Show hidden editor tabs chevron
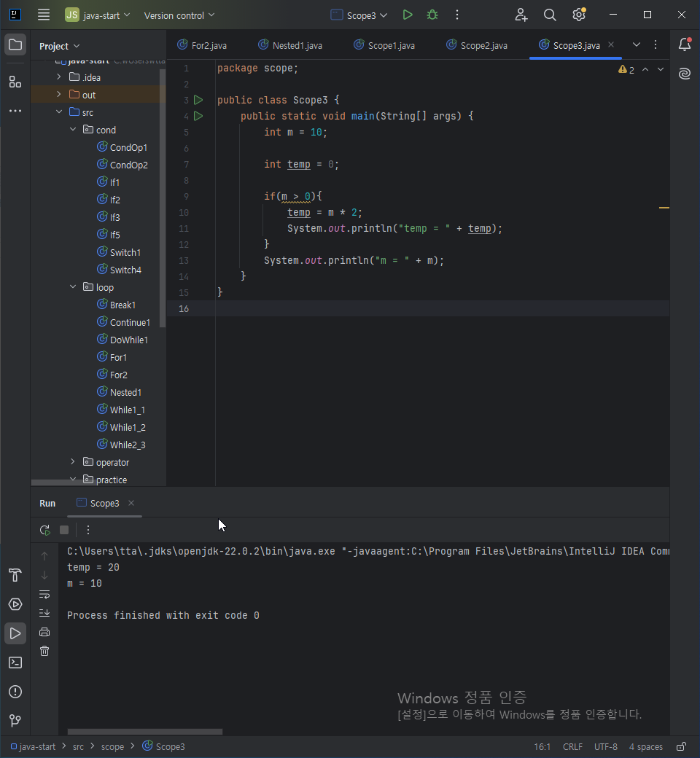 tap(636, 44)
